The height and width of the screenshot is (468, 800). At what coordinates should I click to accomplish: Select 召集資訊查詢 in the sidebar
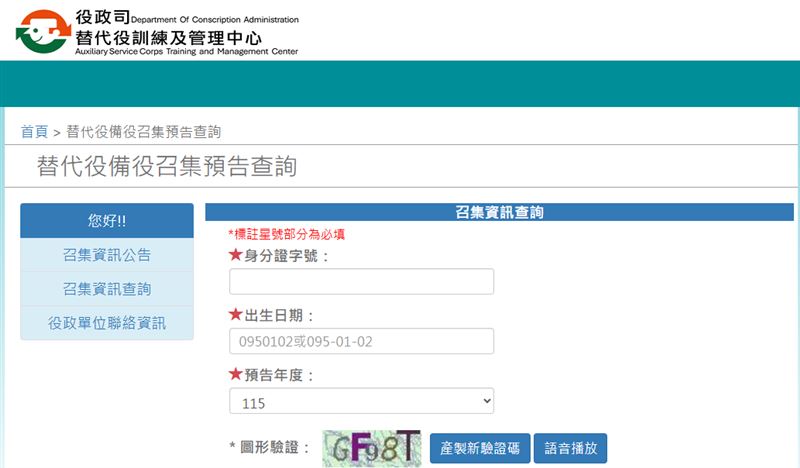(107, 289)
